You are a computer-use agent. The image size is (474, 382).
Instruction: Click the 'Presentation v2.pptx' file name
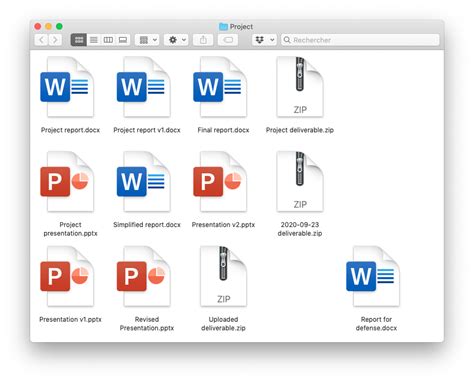point(223,225)
